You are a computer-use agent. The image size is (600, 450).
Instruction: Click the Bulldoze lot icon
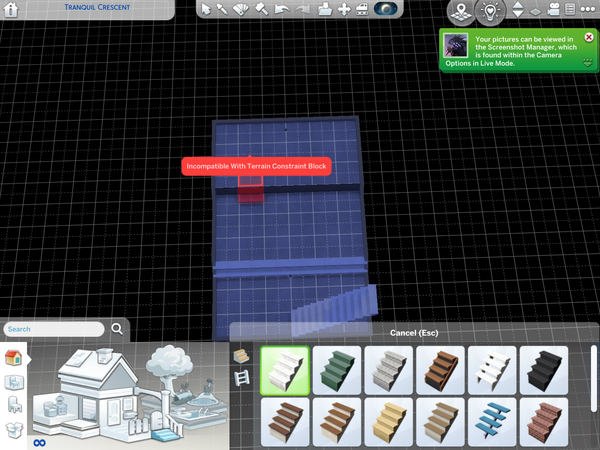[x=362, y=9]
